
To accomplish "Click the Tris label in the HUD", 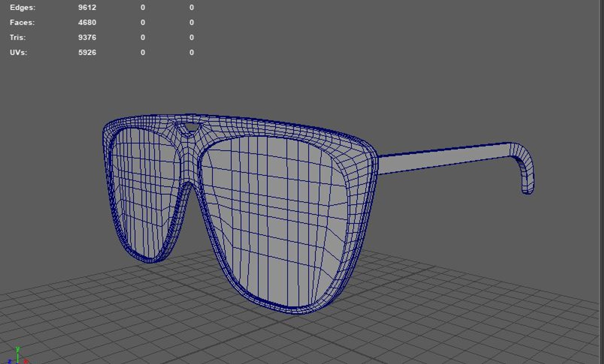I will [18, 37].
